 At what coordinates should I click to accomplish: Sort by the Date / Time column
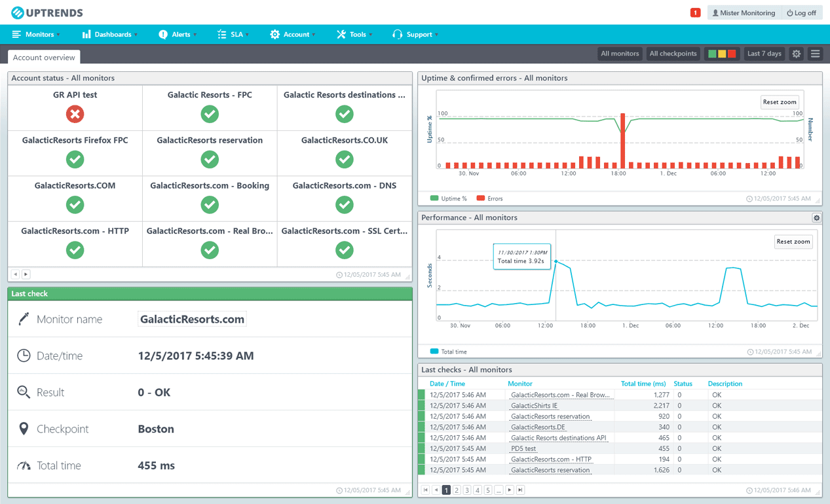click(447, 384)
